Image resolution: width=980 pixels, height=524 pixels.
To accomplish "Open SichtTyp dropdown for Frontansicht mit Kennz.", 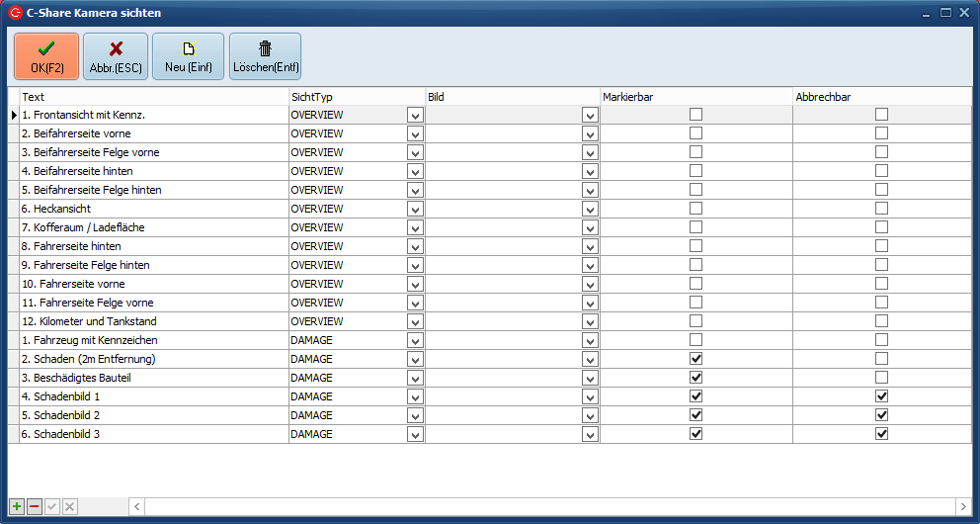I will [x=415, y=116].
